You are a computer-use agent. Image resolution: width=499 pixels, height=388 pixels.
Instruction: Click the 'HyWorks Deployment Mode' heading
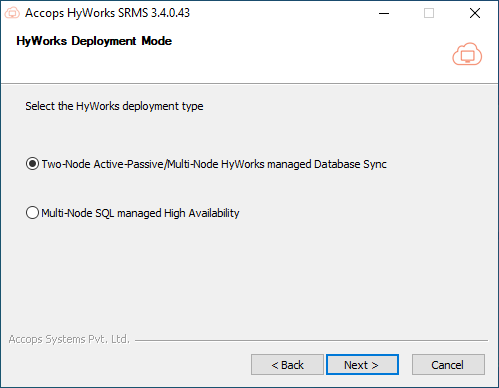click(94, 41)
